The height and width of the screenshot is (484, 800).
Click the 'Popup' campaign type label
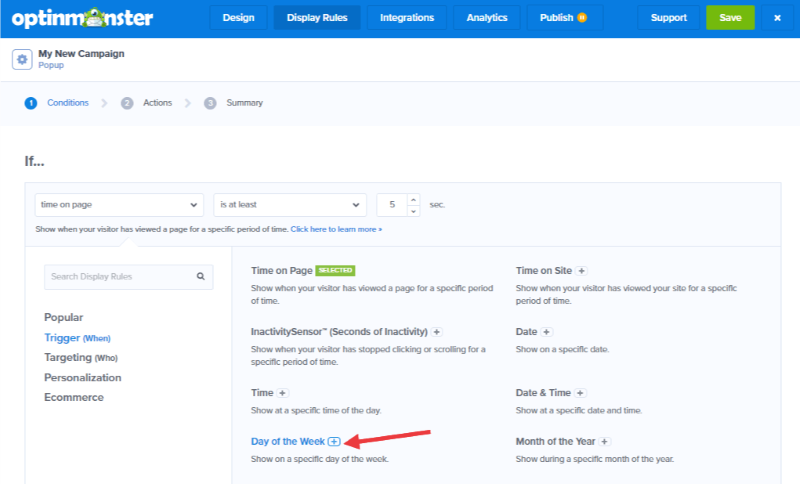tap(51, 65)
